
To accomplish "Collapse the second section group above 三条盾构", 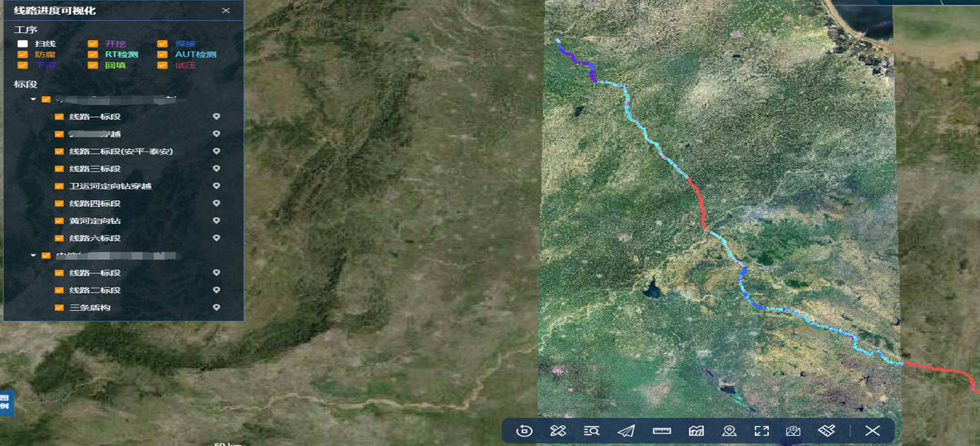I will tap(34, 255).
